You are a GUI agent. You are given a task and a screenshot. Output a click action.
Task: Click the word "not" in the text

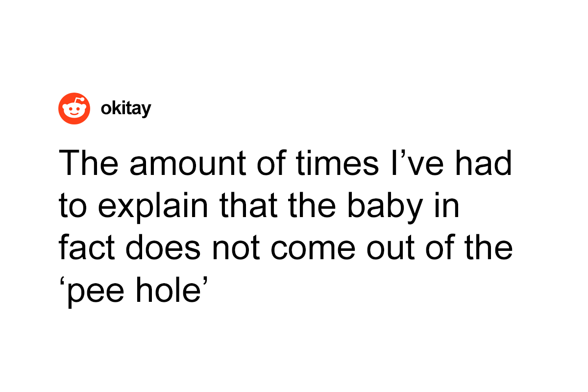[235, 248]
